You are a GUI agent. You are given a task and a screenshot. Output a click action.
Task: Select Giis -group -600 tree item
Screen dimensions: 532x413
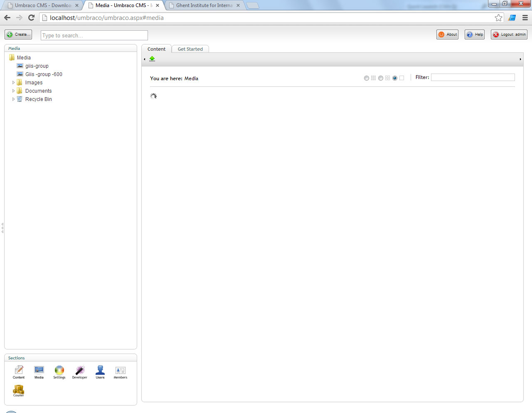tap(44, 74)
